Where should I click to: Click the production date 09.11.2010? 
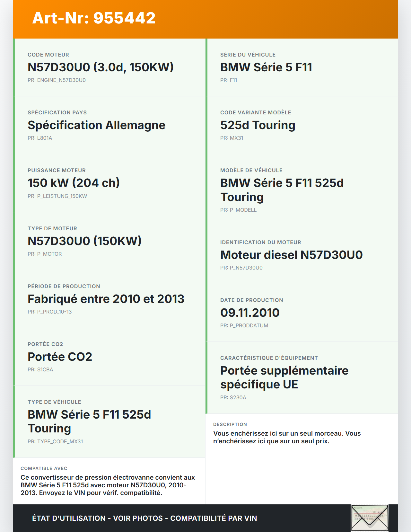(250, 313)
